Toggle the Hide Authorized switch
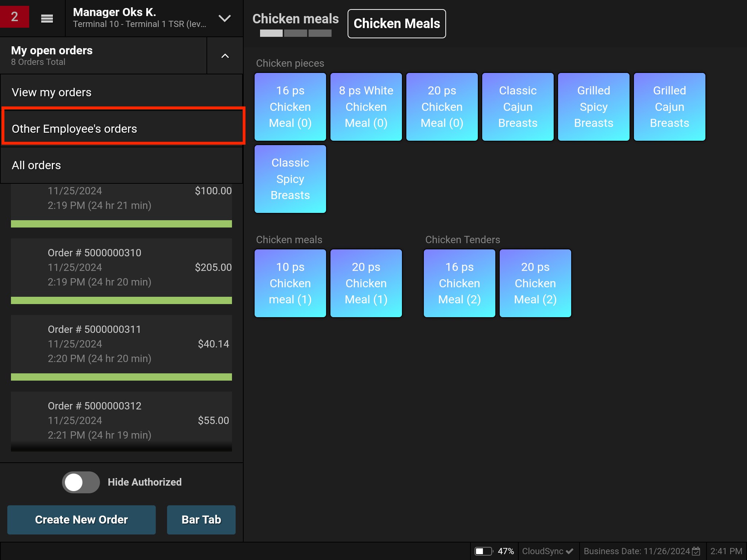 coord(81,482)
